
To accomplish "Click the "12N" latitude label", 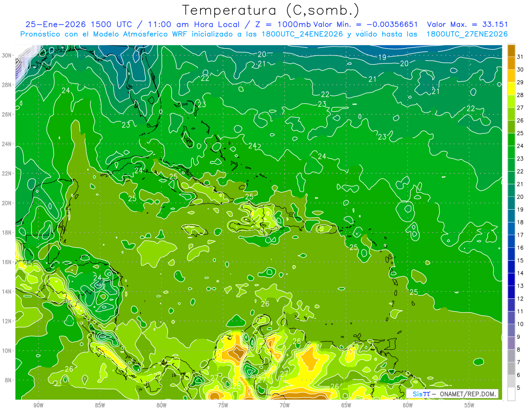I will [7, 321].
